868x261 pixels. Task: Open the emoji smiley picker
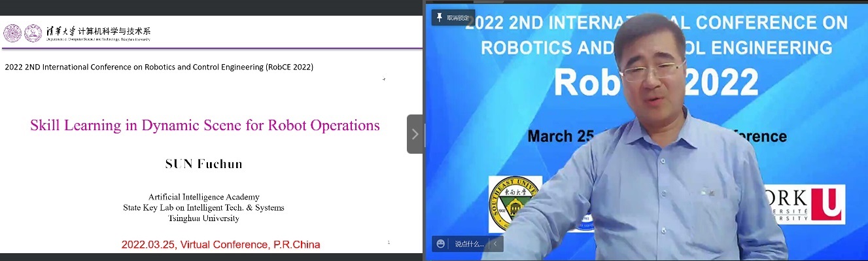442,244
